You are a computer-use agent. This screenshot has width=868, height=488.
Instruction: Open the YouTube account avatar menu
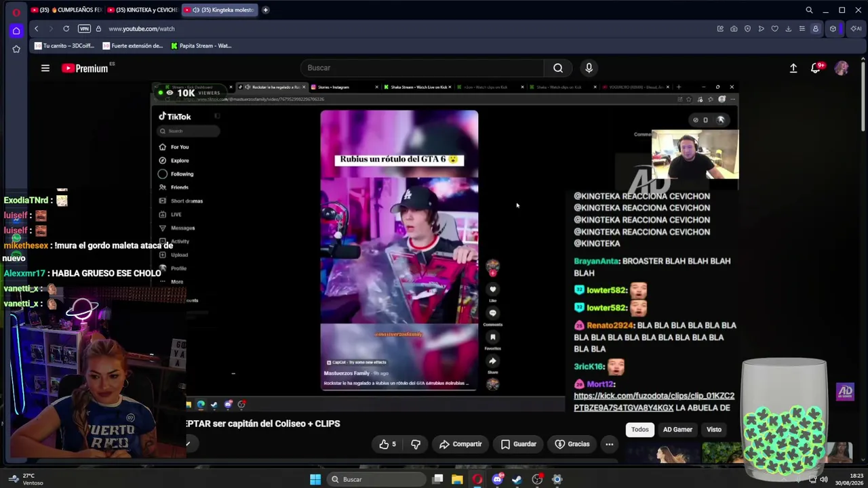(x=842, y=68)
